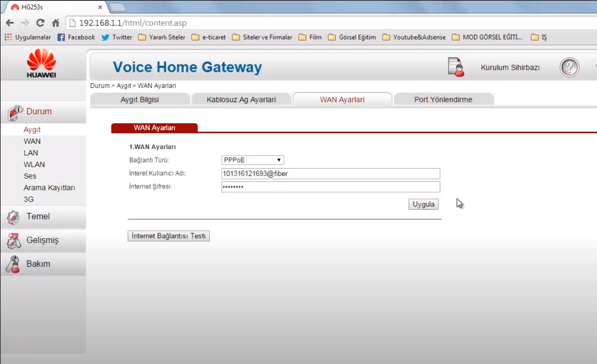Click the Gelişmiş section icon

[x=14, y=241]
